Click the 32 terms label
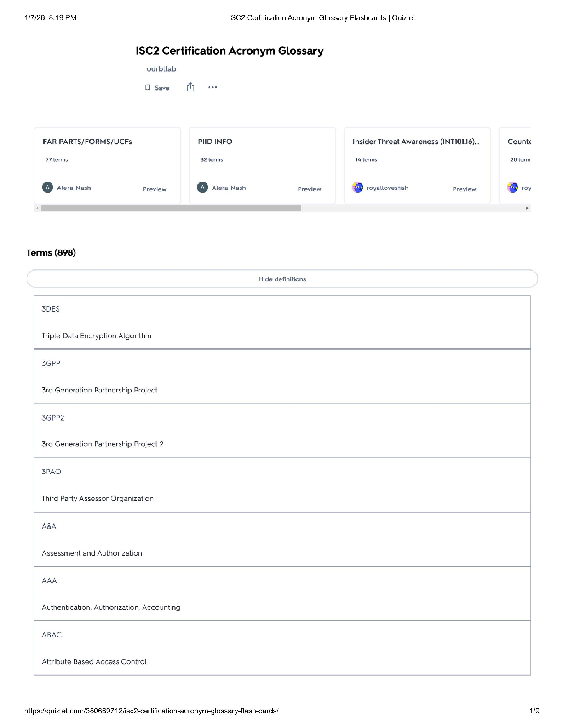This screenshot has width=563, height=728. [x=212, y=159]
